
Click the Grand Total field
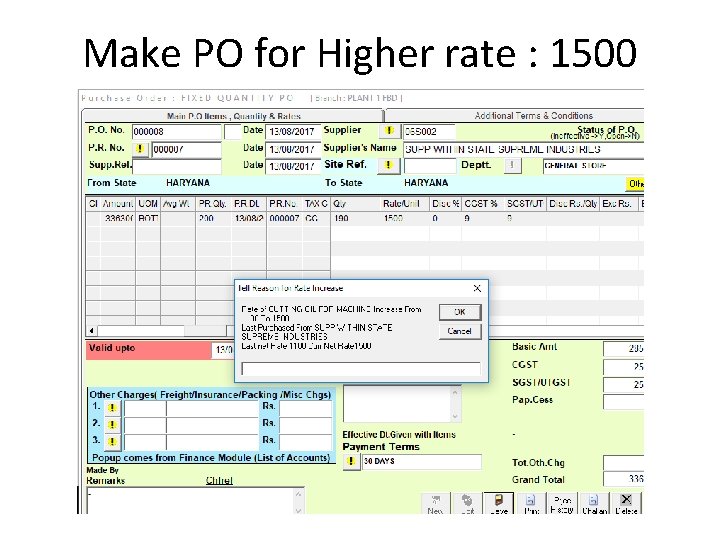624,479
